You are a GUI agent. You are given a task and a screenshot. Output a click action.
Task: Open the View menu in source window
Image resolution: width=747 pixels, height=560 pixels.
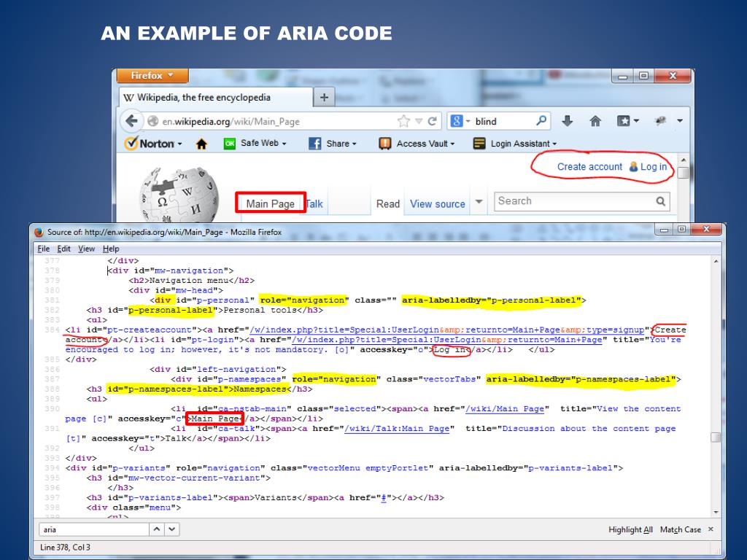click(x=86, y=249)
